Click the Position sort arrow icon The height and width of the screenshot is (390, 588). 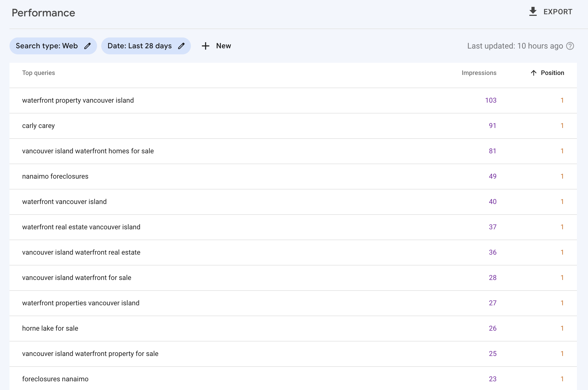(533, 73)
